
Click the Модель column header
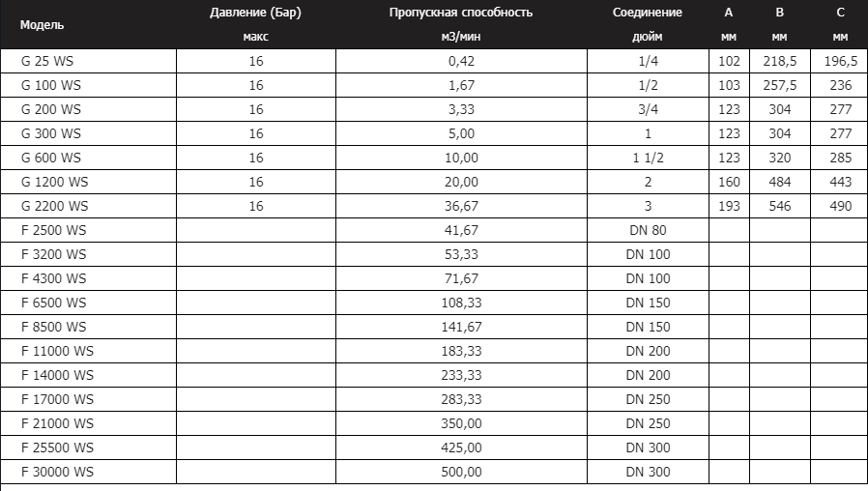43,25
